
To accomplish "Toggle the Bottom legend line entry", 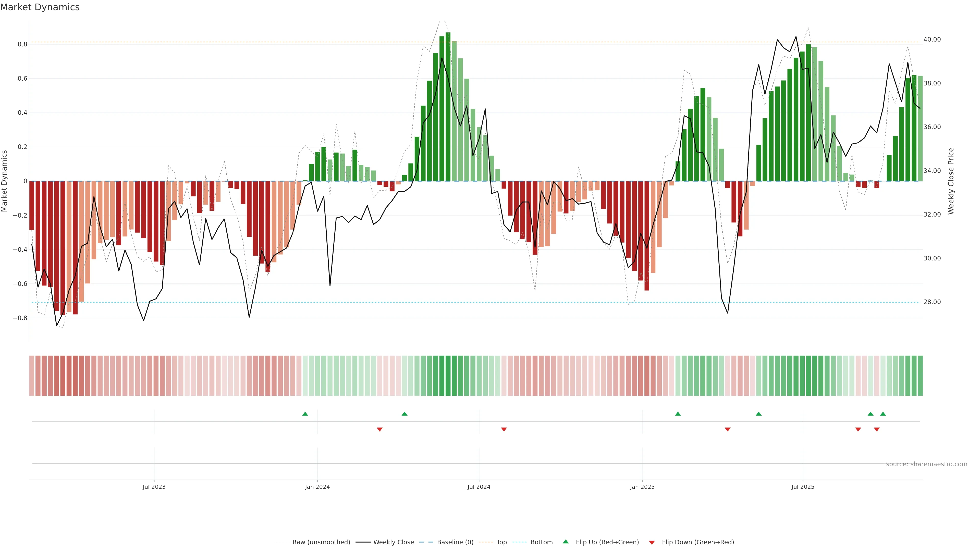I will pos(541,542).
